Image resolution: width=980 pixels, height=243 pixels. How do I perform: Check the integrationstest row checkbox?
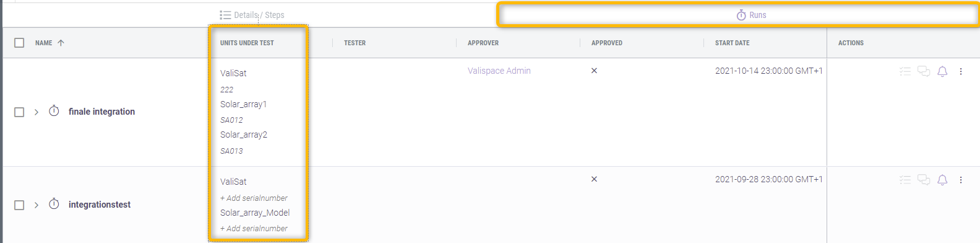point(19,205)
